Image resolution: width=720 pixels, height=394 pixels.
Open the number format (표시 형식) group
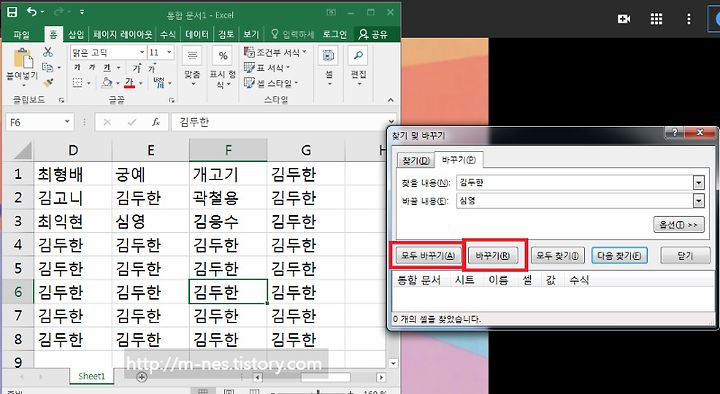tap(223, 67)
